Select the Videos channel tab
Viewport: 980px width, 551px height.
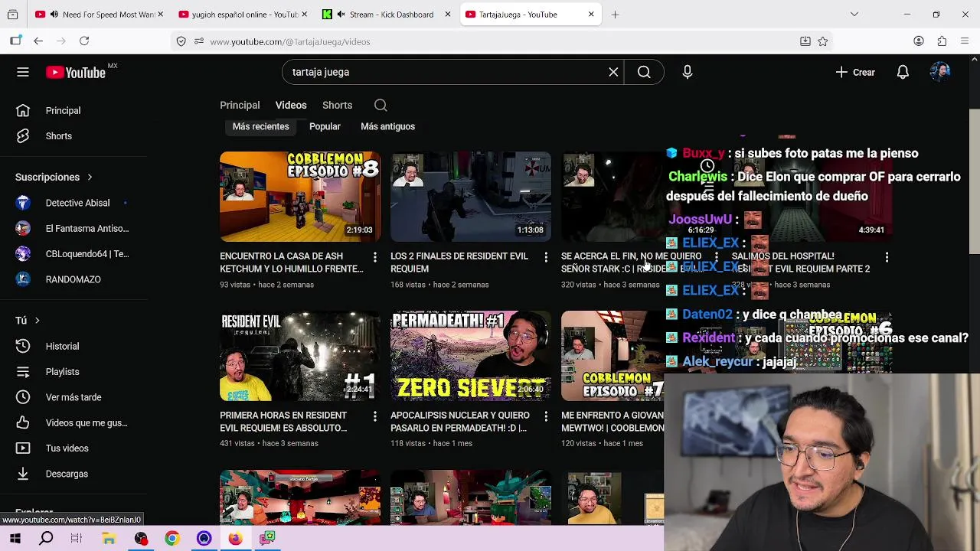tap(291, 105)
